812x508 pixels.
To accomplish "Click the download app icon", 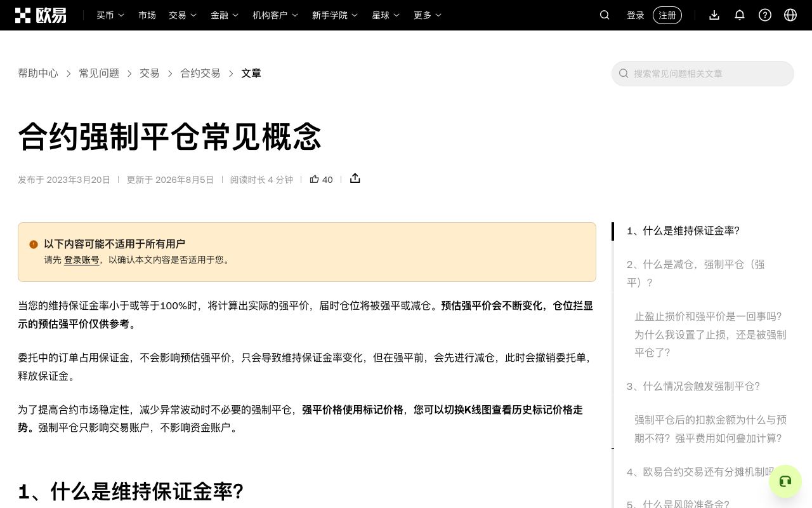I will pyautogui.click(x=714, y=15).
